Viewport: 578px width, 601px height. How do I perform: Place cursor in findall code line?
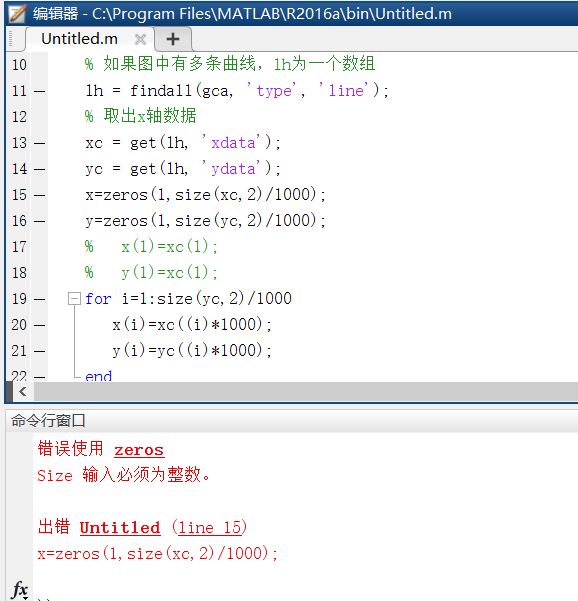[237, 90]
